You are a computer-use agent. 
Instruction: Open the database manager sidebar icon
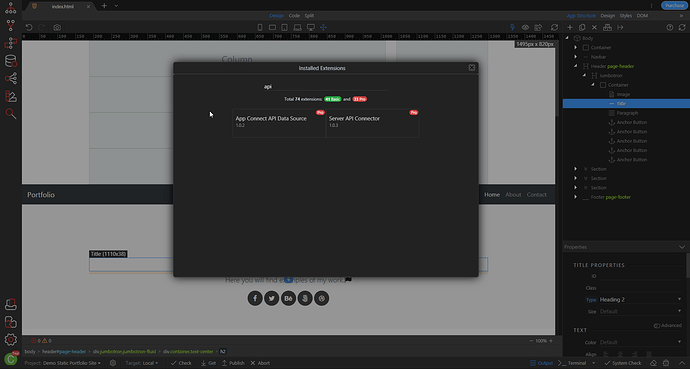[11, 61]
